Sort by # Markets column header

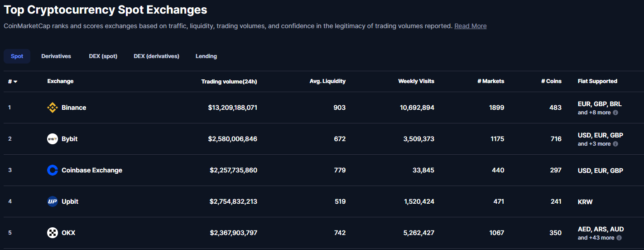pyautogui.click(x=490, y=81)
